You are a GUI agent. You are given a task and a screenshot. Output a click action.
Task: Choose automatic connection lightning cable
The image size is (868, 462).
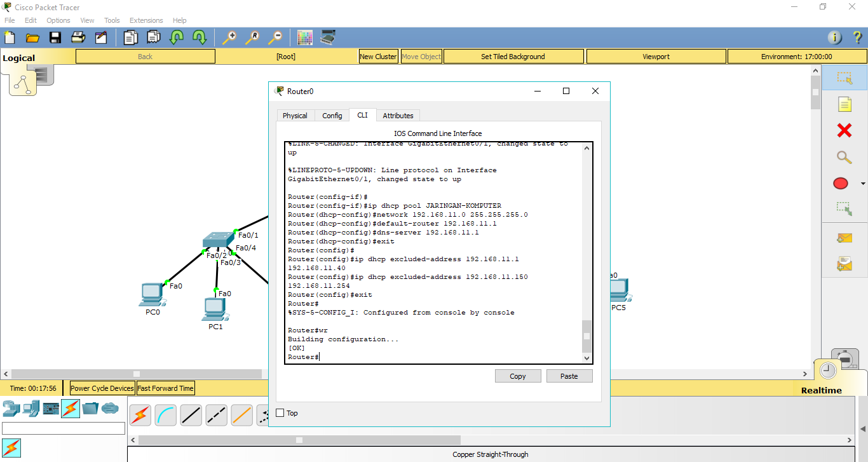click(x=140, y=415)
